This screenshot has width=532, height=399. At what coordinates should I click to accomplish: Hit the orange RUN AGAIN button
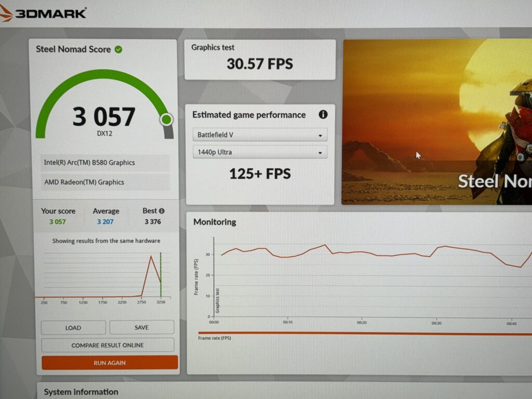click(110, 363)
